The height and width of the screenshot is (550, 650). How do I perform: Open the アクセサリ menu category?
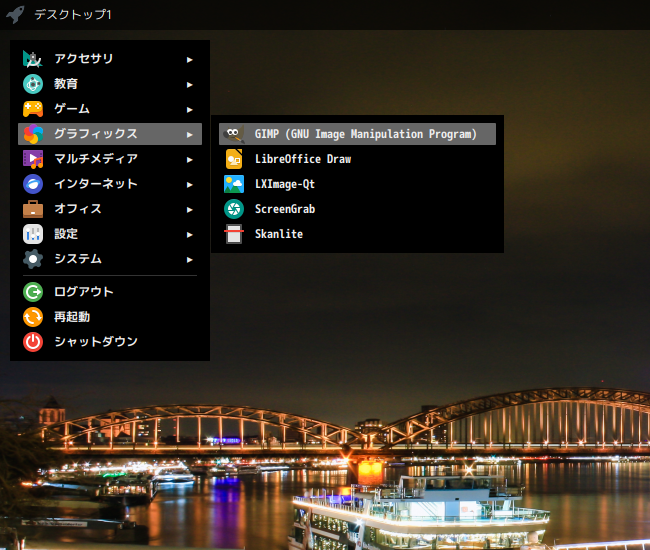(110, 59)
